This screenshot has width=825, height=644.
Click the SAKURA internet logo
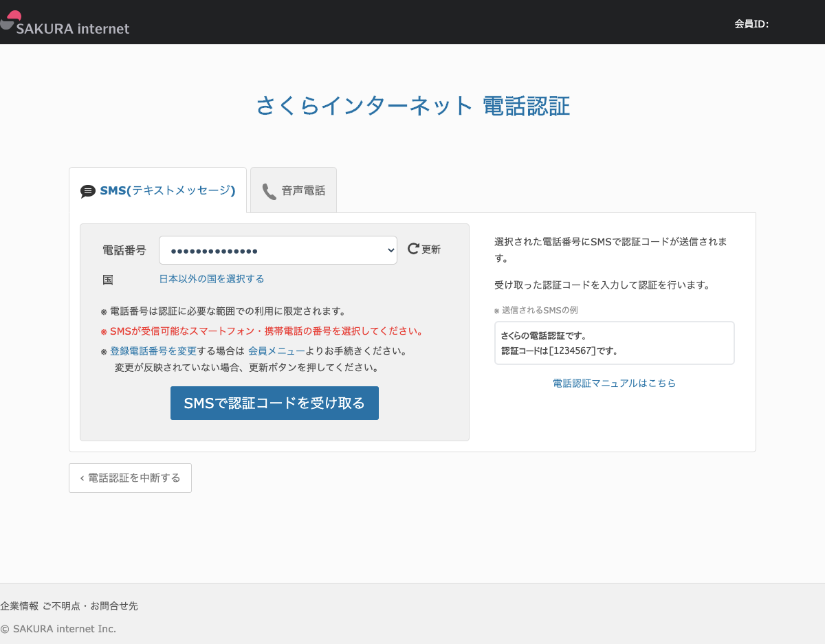pos(65,23)
